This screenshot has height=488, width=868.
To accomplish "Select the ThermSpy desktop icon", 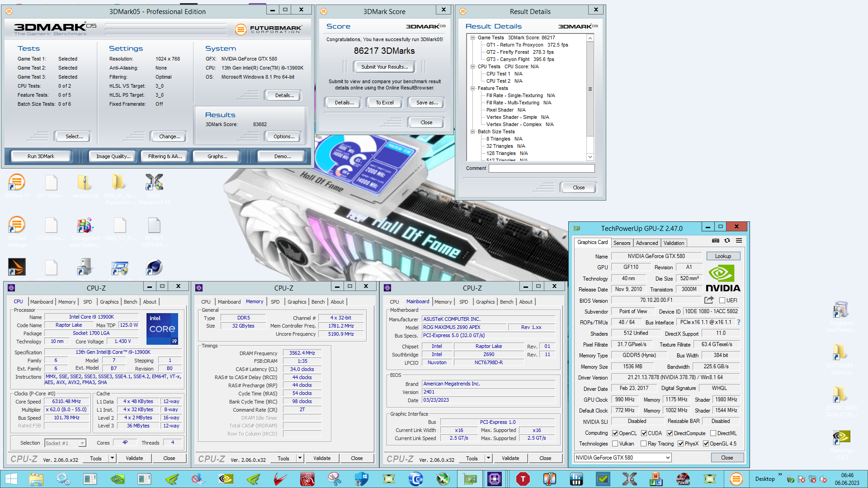I will tap(841, 444).
